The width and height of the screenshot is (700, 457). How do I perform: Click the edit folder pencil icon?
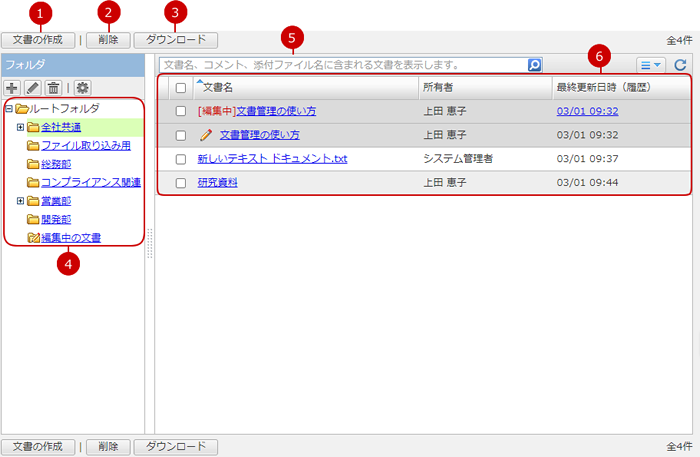pos(33,87)
